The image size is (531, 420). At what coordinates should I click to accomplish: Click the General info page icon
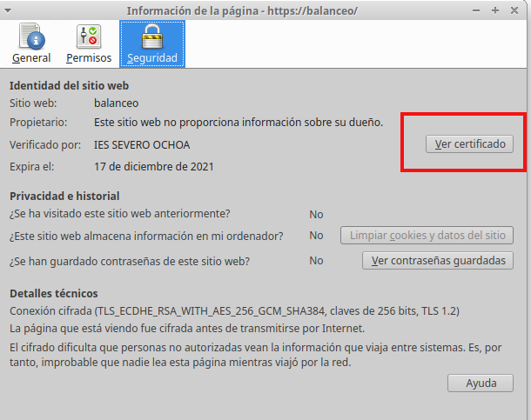point(30,37)
